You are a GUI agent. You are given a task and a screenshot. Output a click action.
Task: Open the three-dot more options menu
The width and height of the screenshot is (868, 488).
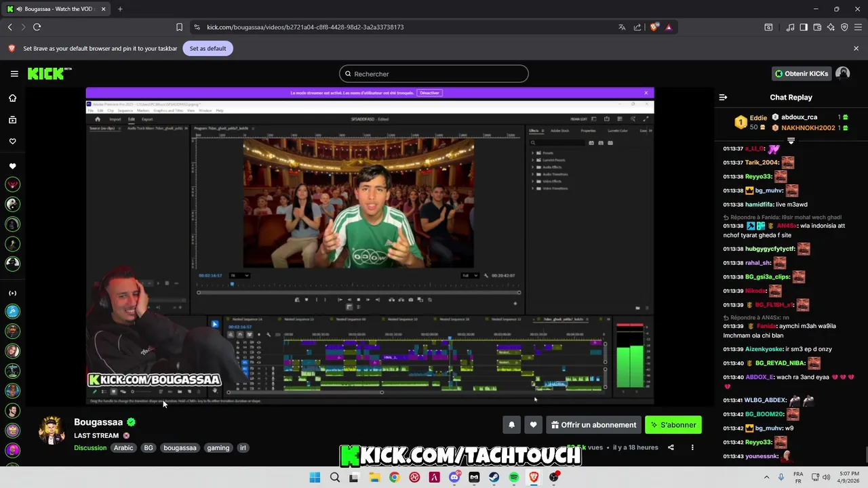click(x=692, y=447)
